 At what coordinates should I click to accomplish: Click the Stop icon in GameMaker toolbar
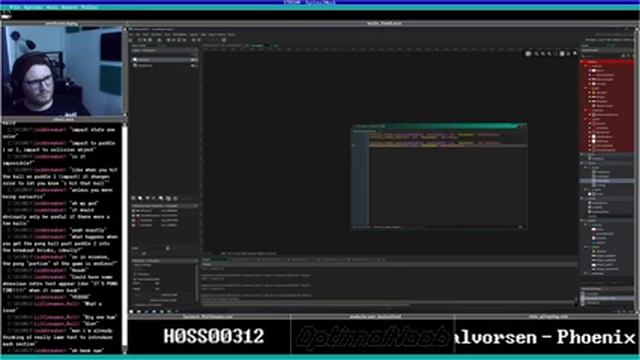click(x=179, y=40)
